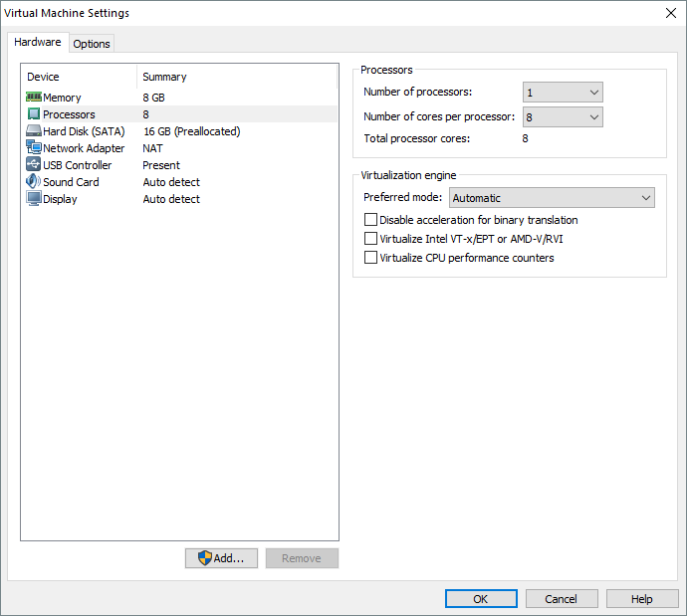This screenshot has height=616, width=687.
Task: Click the Hard Disk (SATA) icon
Action: pyautogui.click(x=33, y=131)
